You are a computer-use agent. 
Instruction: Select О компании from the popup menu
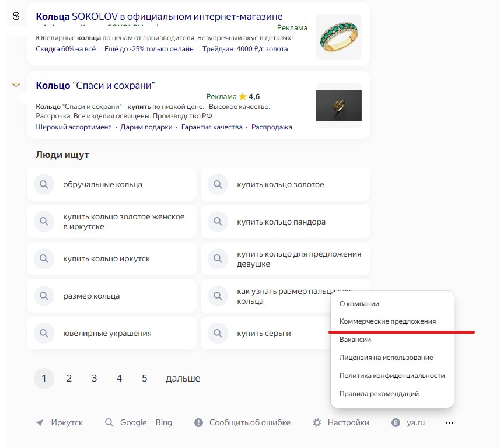[x=359, y=304]
